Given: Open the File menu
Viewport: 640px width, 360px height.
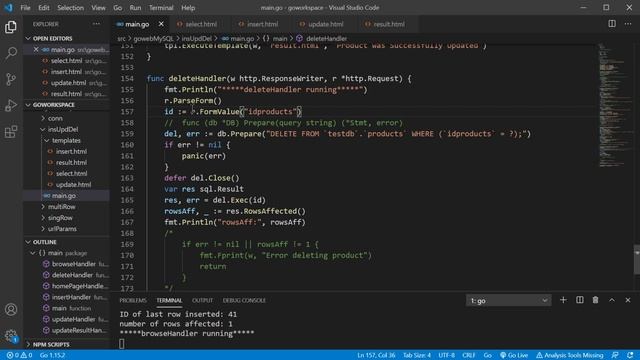Looking at the screenshot, I should pos(25,8).
